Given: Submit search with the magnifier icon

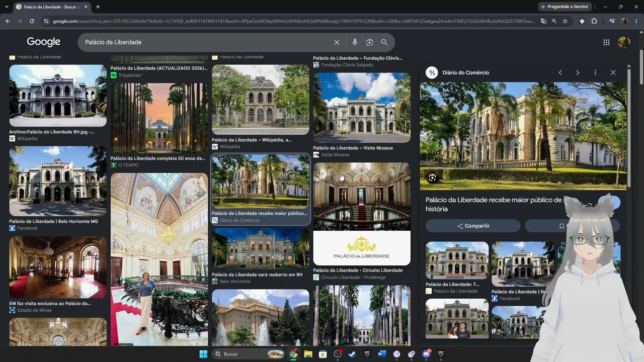Looking at the screenshot, I should [384, 42].
